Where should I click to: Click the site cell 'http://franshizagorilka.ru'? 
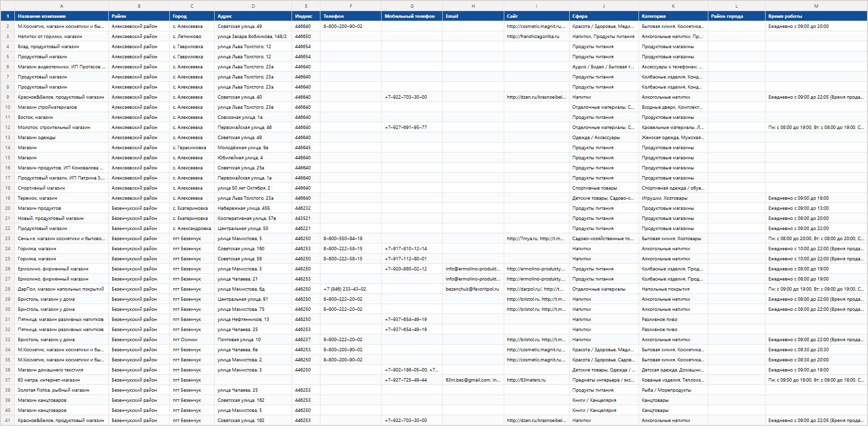click(536, 37)
